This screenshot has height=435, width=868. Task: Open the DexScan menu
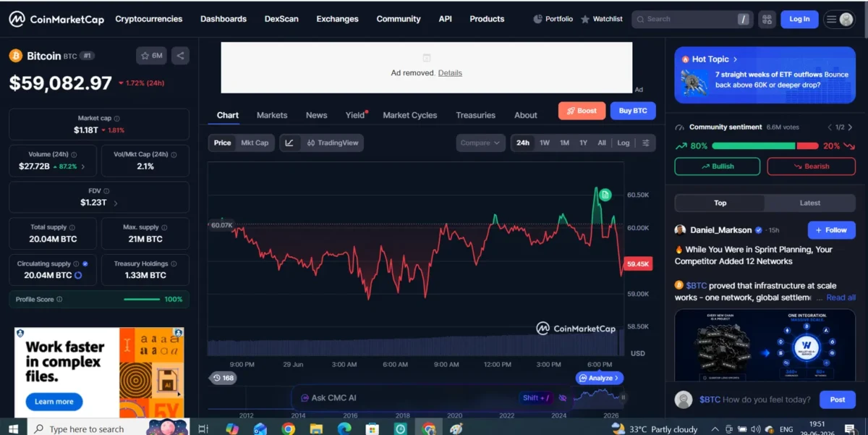point(281,19)
